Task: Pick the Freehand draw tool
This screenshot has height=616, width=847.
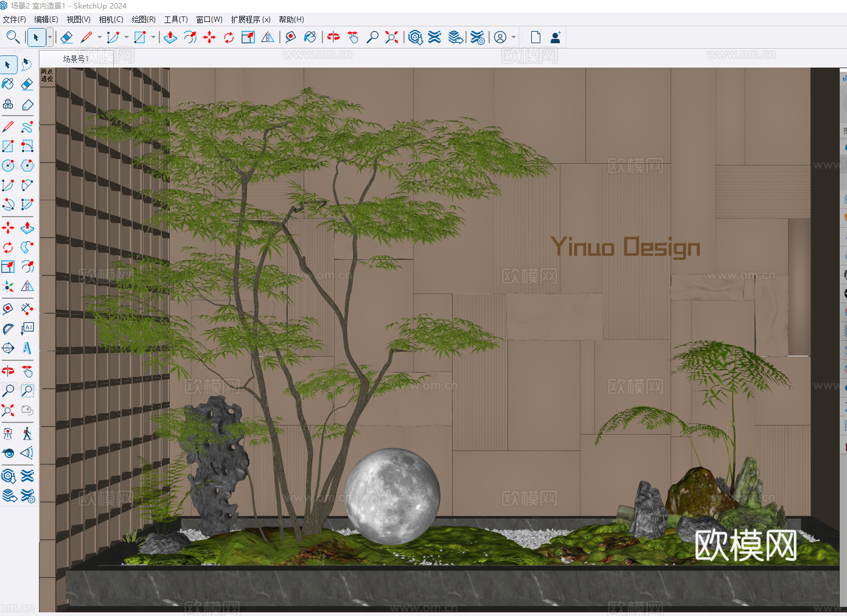Action: (27, 127)
